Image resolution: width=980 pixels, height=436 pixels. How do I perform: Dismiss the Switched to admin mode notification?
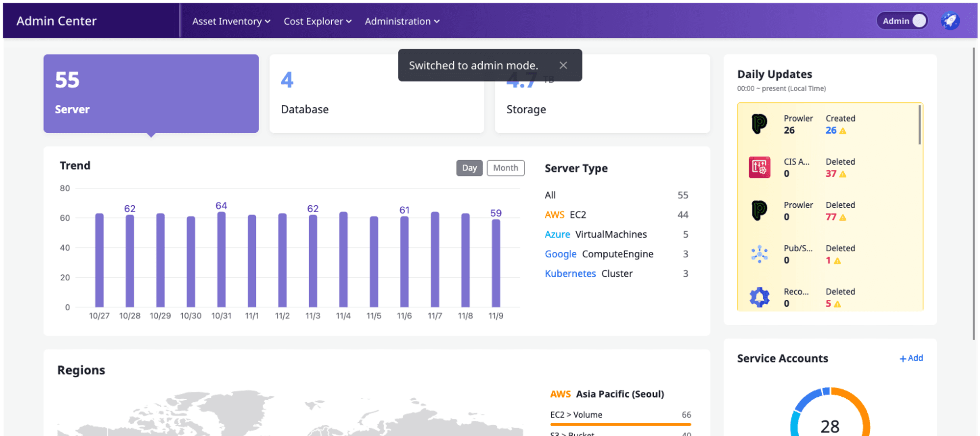[x=563, y=65]
